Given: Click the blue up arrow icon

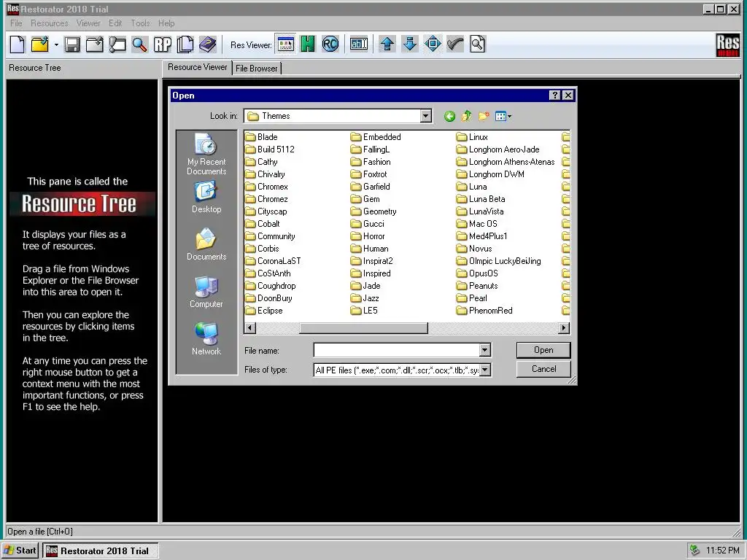Looking at the screenshot, I should (387, 44).
